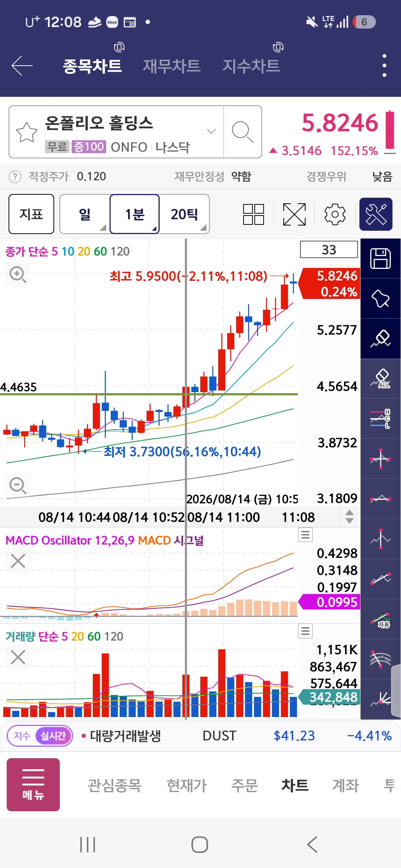The width and height of the screenshot is (401, 868).
Task: Expand chart to fullscreen
Action: click(x=294, y=214)
